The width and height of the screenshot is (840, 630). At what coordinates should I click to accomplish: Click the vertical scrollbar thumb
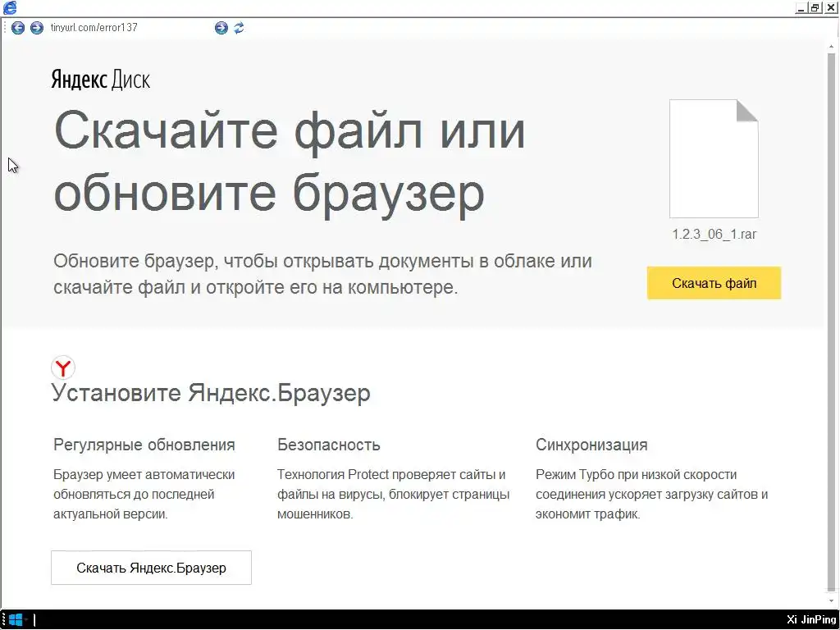(832, 322)
